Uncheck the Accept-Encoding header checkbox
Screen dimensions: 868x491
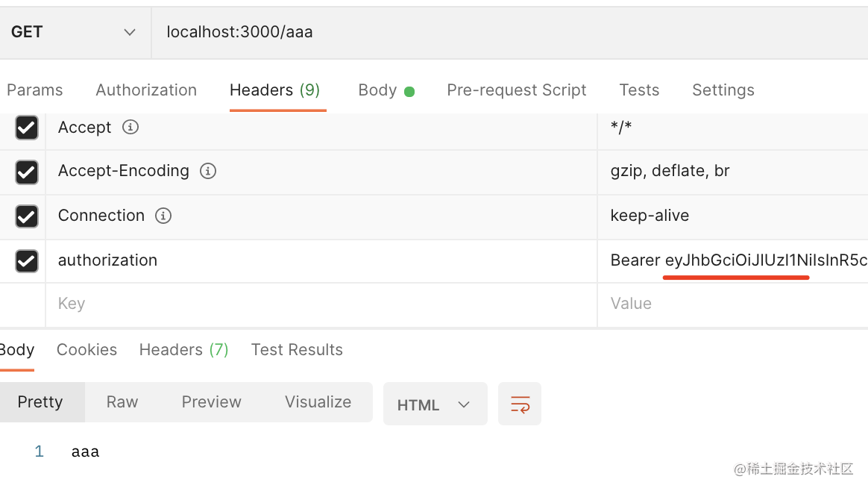coord(27,172)
